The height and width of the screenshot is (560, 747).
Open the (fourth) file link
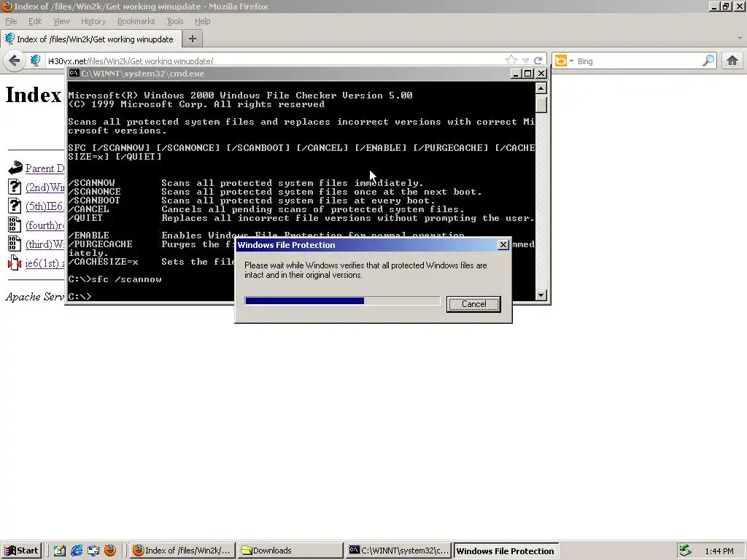tap(44, 225)
